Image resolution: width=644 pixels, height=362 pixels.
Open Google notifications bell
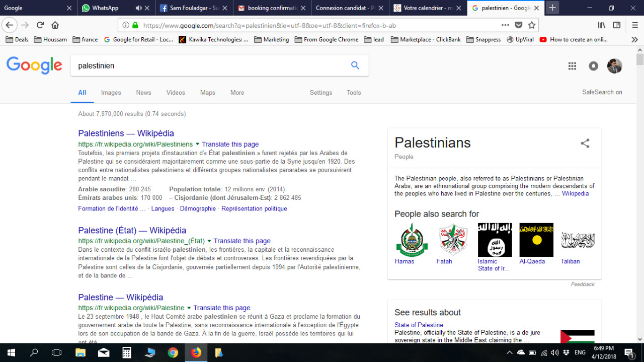[593, 66]
